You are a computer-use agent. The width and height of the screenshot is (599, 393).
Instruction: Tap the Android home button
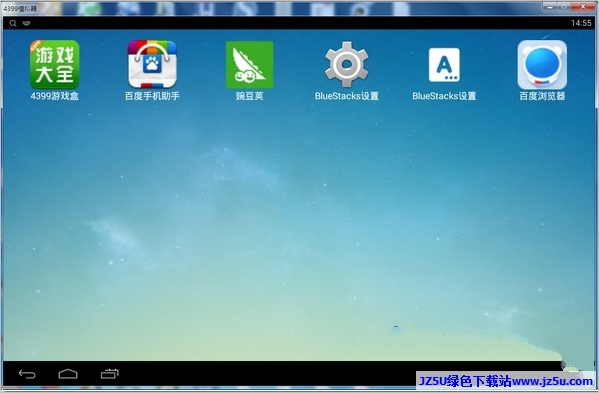click(x=68, y=374)
